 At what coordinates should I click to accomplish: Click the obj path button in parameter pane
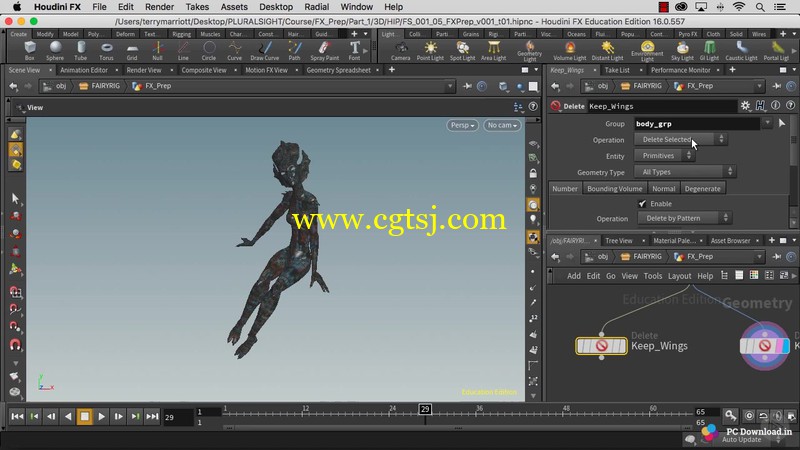point(597,86)
